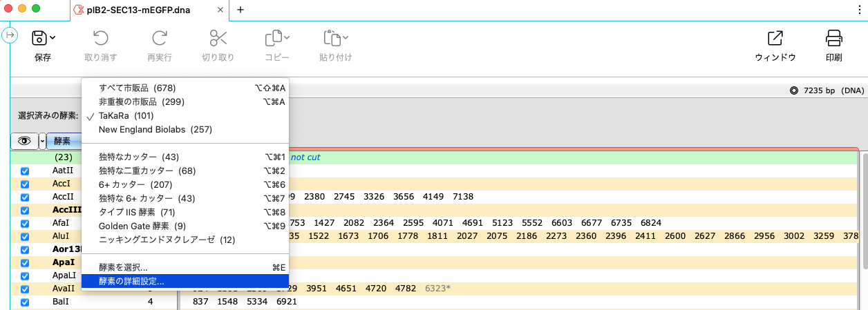Click the Redo (再実行) icon
Viewport: 868px width, 310px height.
point(160,38)
